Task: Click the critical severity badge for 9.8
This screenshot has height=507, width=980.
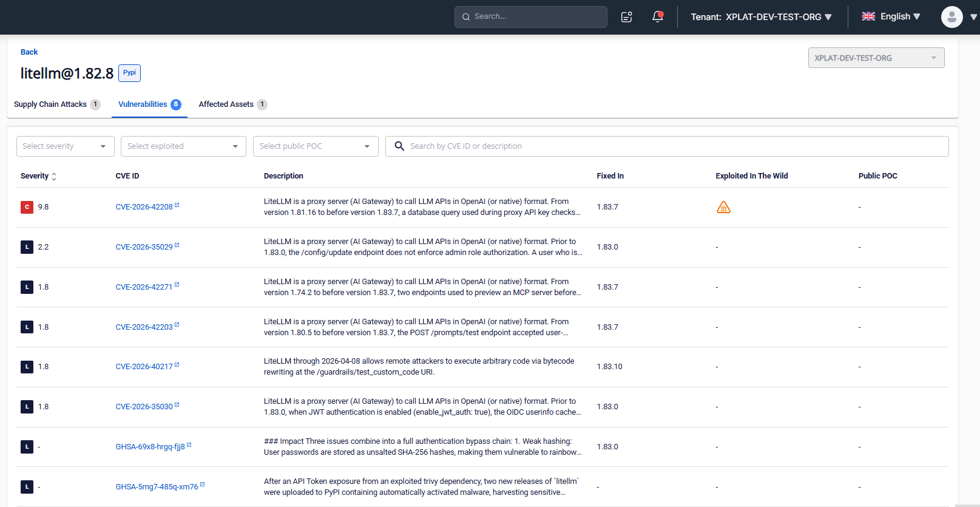Action: click(x=27, y=207)
